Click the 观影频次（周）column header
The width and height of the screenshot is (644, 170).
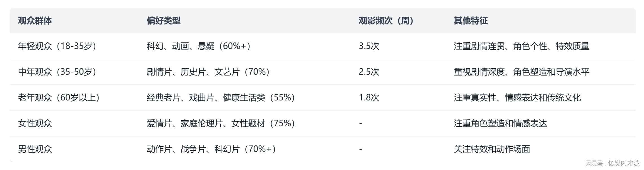click(x=386, y=21)
